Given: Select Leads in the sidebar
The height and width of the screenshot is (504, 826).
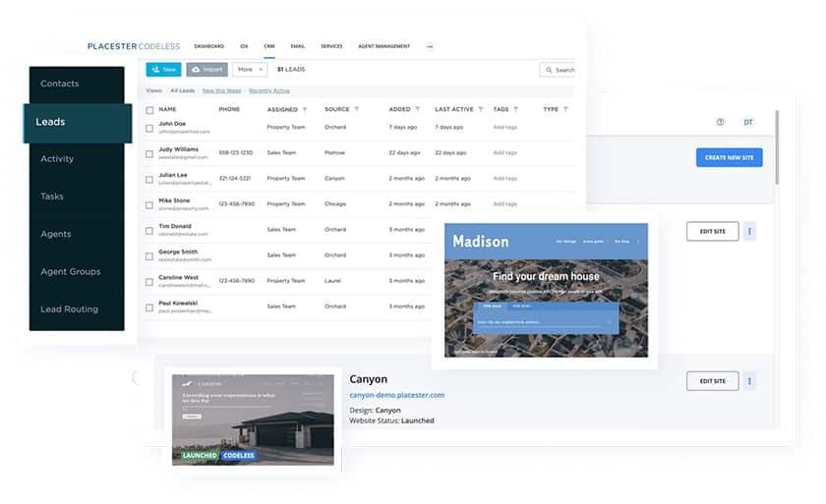Looking at the screenshot, I should [x=78, y=122].
